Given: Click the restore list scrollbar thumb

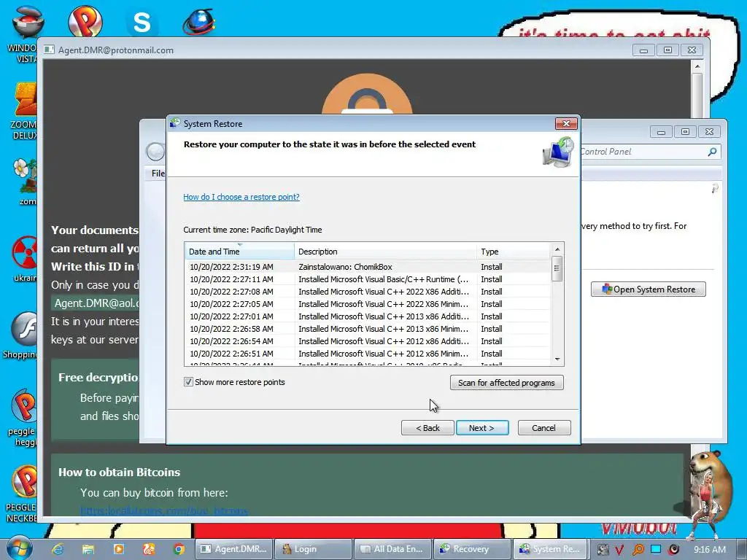Looking at the screenshot, I should tap(557, 268).
